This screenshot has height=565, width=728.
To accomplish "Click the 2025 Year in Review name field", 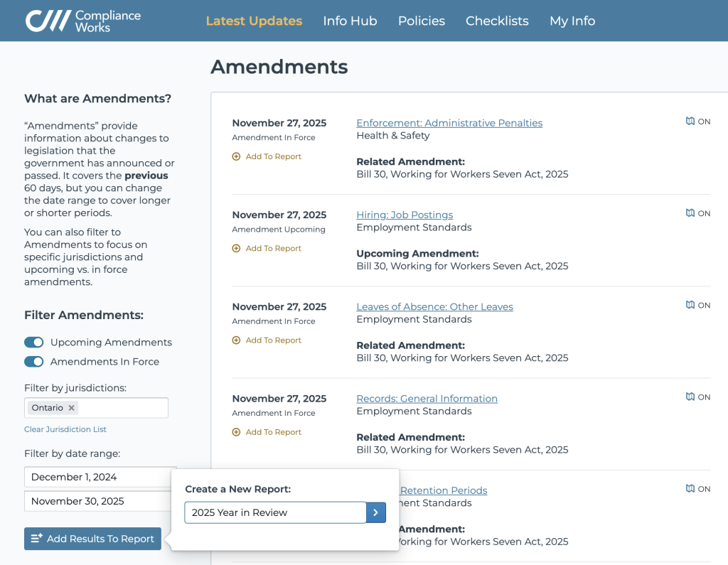I will click(274, 512).
